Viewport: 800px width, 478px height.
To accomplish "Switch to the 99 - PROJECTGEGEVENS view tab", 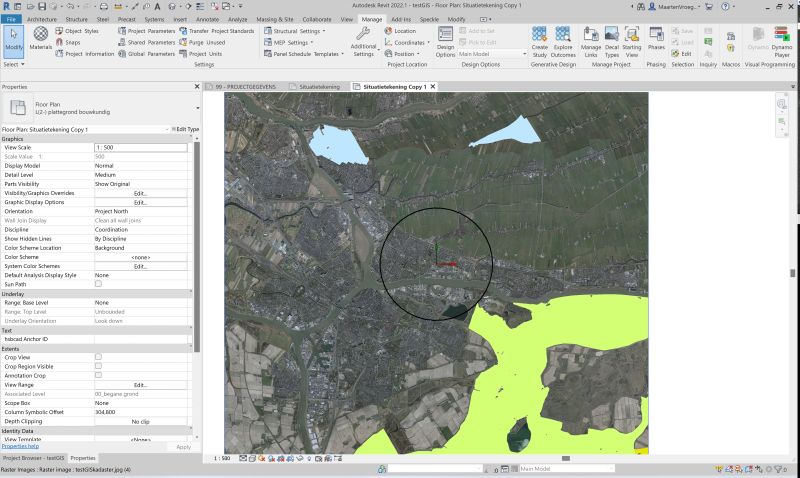I will click(x=243, y=87).
